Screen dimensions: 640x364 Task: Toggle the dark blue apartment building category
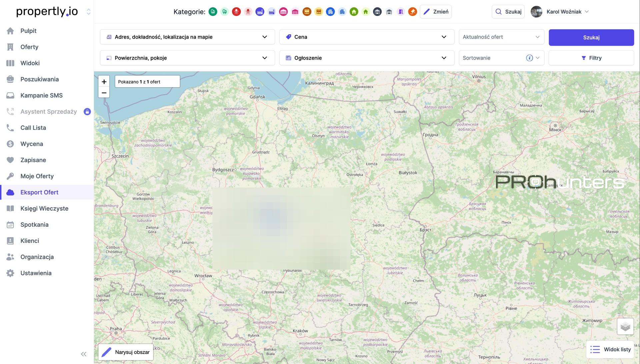(x=330, y=12)
